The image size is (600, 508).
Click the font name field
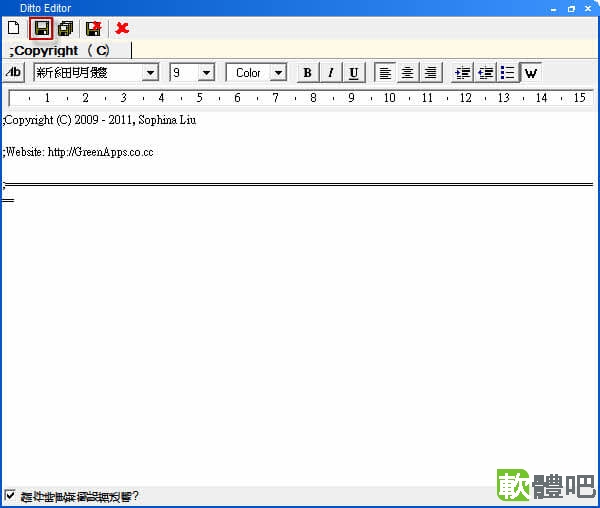click(88, 72)
